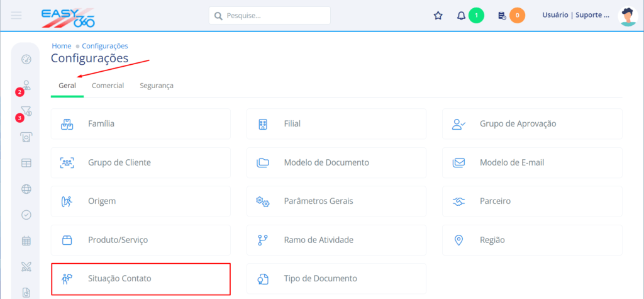Click the Família boxes icon
This screenshot has height=299, width=644.
[x=67, y=124]
